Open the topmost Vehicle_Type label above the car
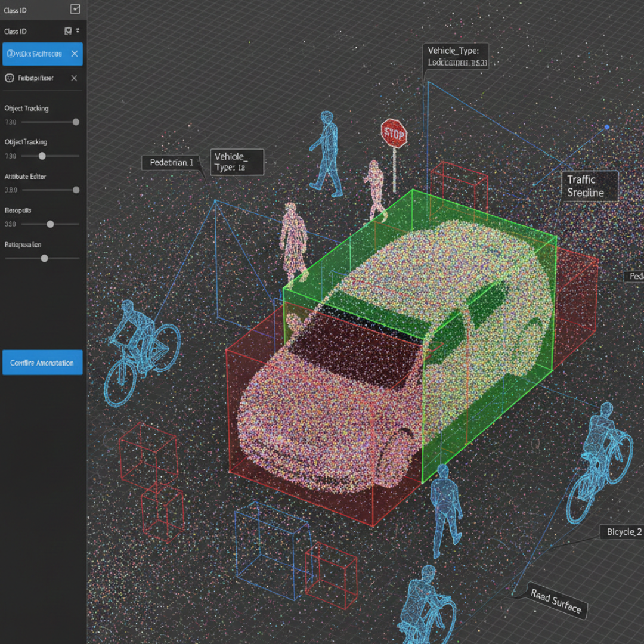The height and width of the screenshot is (644, 644). tap(456, 57)
